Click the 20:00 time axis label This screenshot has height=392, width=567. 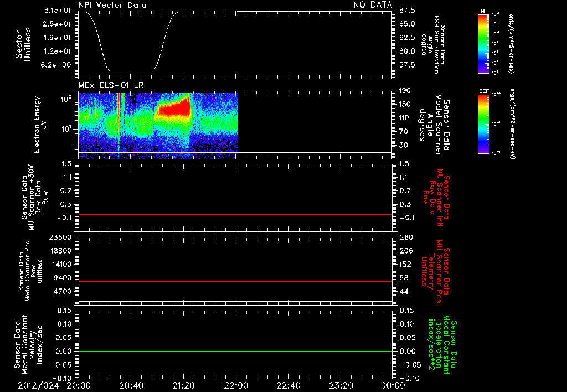(79, 385)
